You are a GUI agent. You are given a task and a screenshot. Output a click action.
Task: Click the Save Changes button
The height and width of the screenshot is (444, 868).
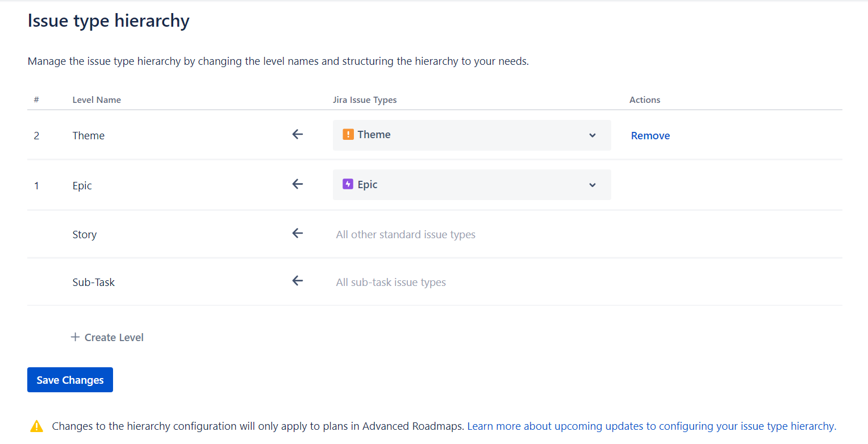coord(70,380)
